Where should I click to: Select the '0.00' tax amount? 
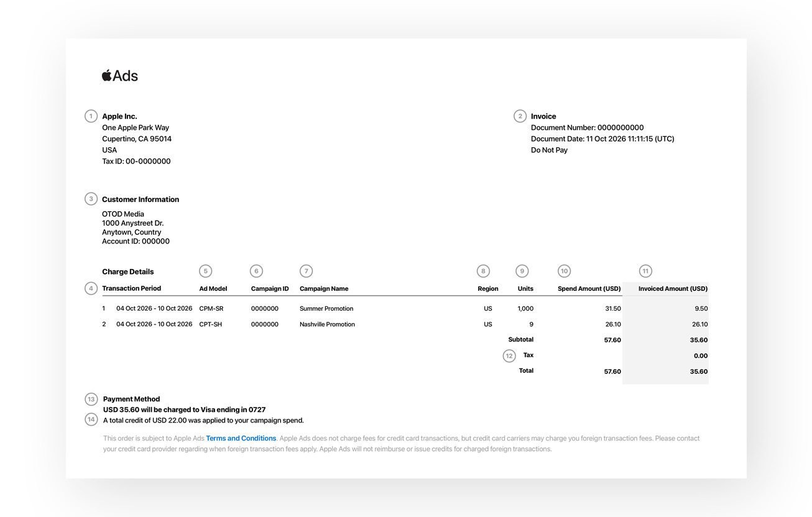click(x=701, y=356)
